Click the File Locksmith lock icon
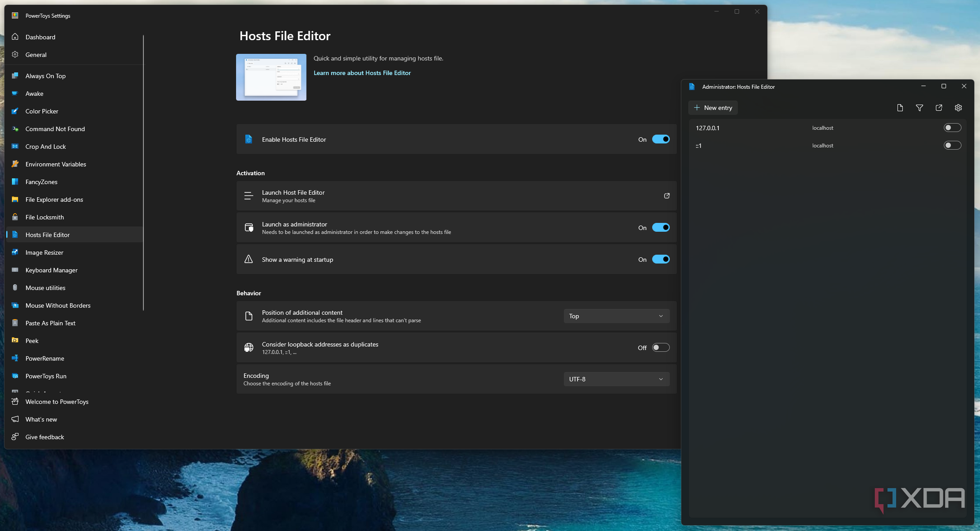The width and height of the screenshot is (980, 531). (15, 217)
